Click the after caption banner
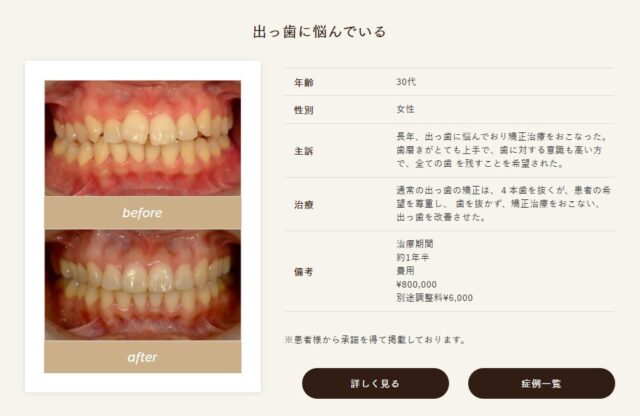Image resolution: width=640 pixels, height=416 pixels. (x=142, y=357)
